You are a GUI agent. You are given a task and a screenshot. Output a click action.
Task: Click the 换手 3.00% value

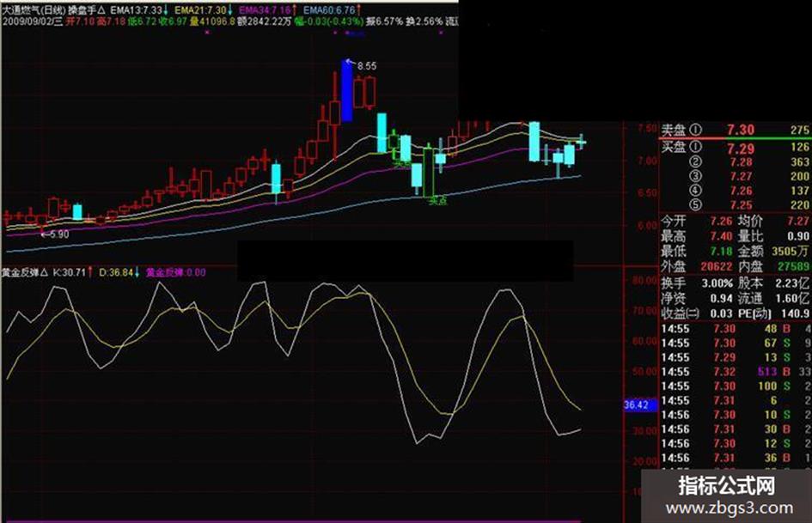coord(717,283)
